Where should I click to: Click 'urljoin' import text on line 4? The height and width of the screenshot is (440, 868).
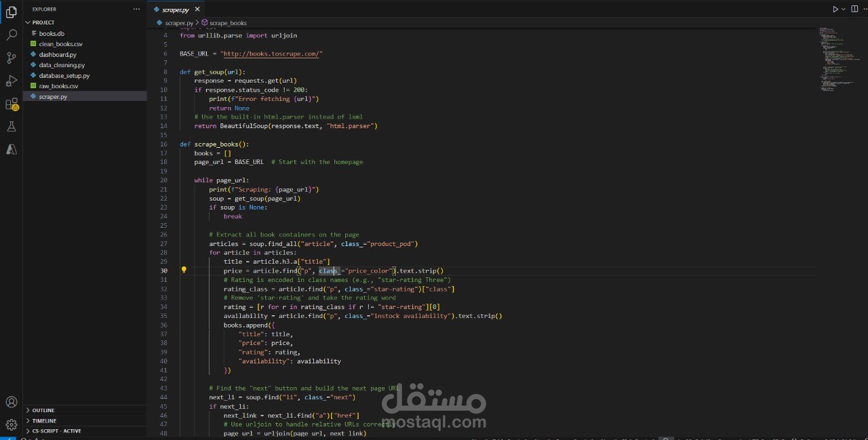tap(283, 35)
